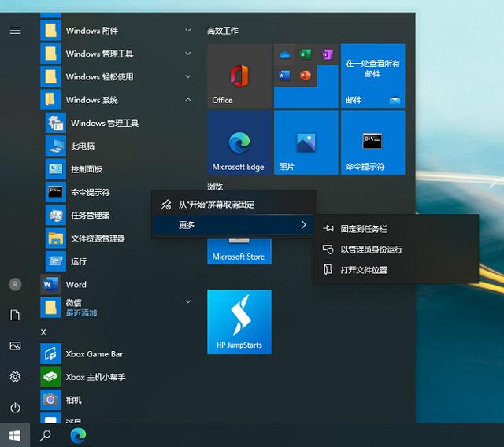
Task: Expand the Windows 附件 chevron
Action: (x=188, y=30)
